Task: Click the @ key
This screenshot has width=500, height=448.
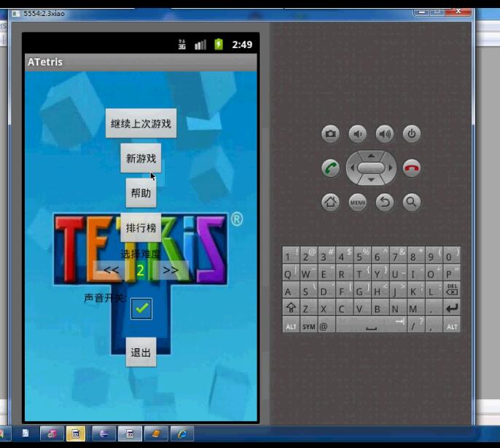Action: pos(326,326)
